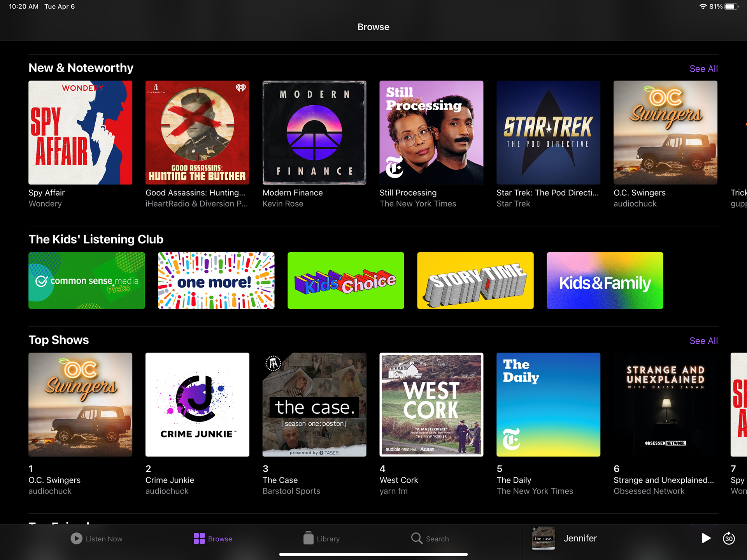Tap the Top Shows section heading
The width and height of the screenshot is (747, 560).
pyautogui.click(x=59, y=340)
